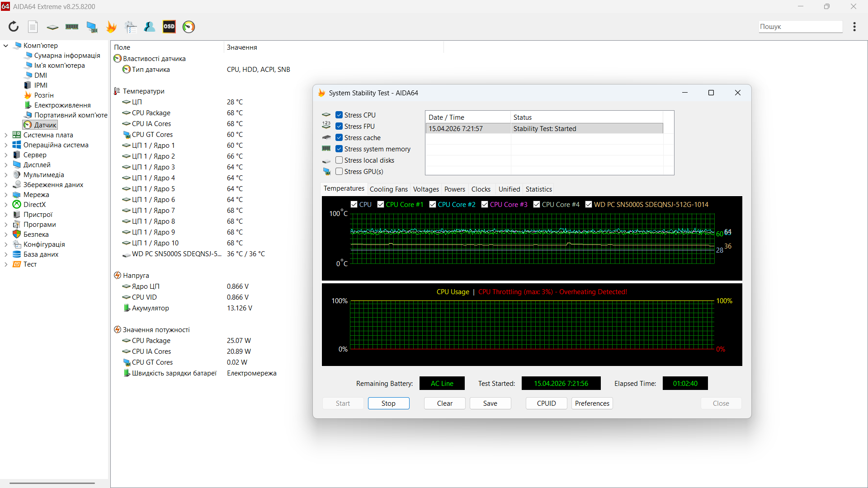Enable the Stress GPU(s) checkbox
The image size is (868, 488).
(339, 172)
